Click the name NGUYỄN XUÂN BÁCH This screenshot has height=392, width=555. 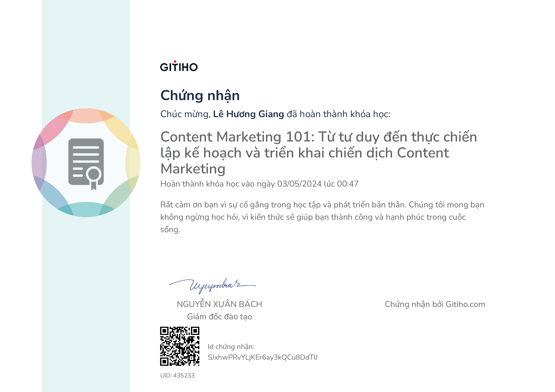click(x=219, y=304)
